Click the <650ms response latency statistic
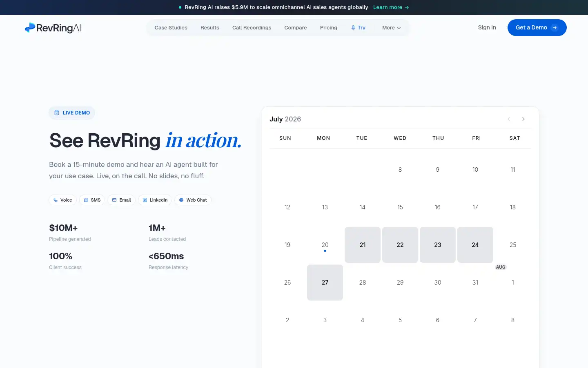 click(168, 260)
